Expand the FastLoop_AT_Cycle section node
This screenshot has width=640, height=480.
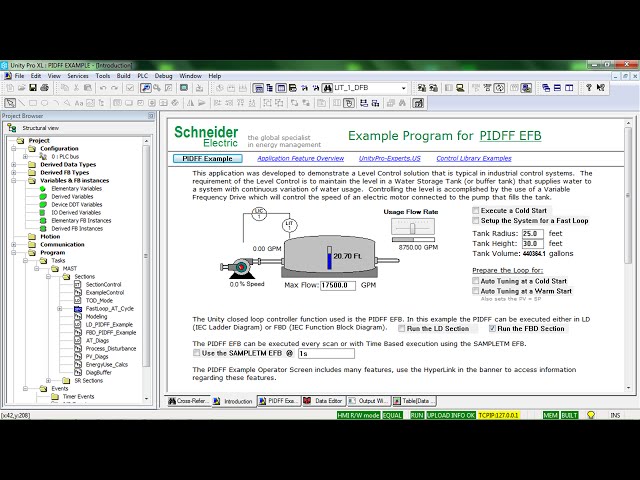click(60, 309)
